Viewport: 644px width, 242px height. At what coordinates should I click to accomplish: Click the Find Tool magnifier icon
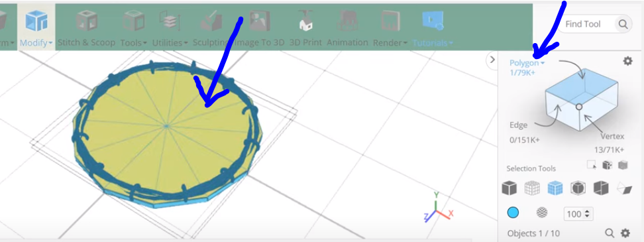pos(623,25)
